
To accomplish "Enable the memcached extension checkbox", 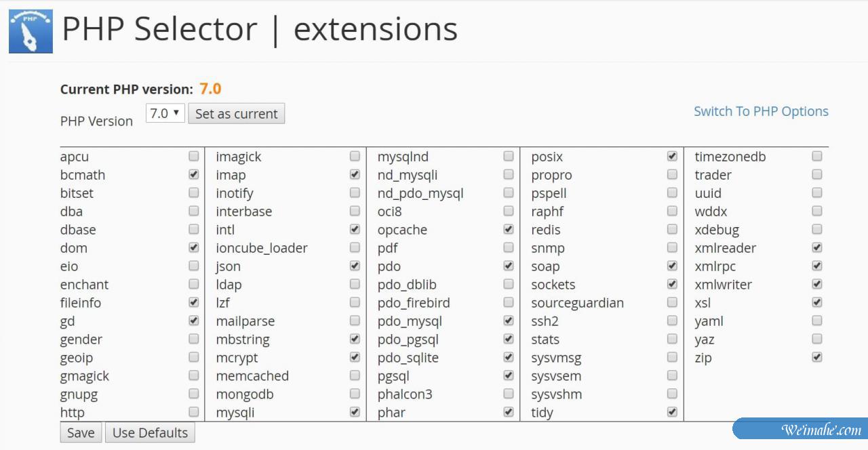I will coord(355,375).
